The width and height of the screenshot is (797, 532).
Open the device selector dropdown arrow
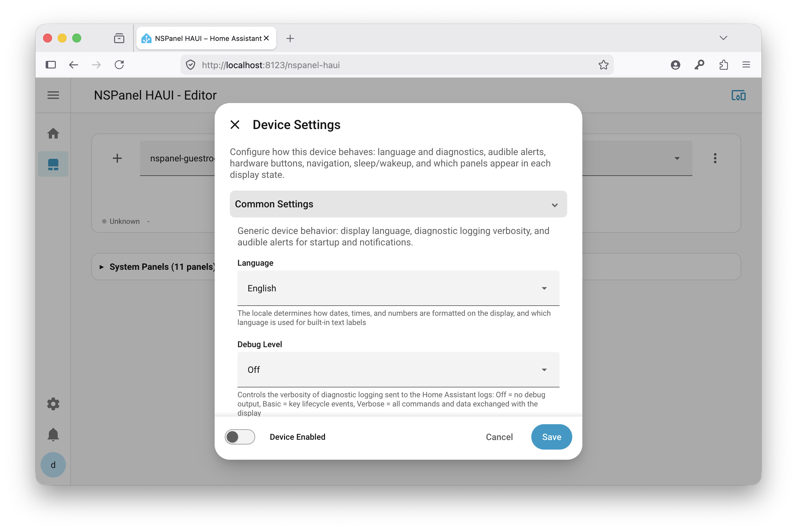(x=677, y=159)
